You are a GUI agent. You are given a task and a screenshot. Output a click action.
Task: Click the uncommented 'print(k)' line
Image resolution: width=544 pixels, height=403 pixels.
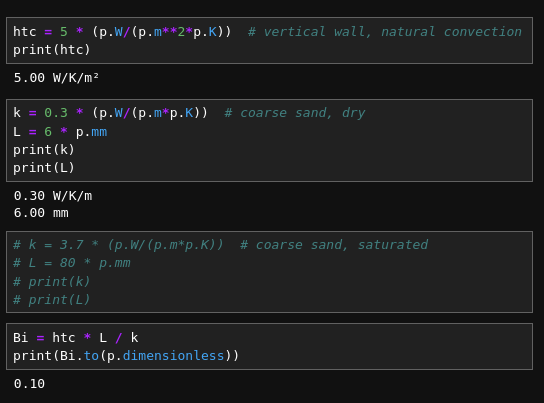coord(44,150)
